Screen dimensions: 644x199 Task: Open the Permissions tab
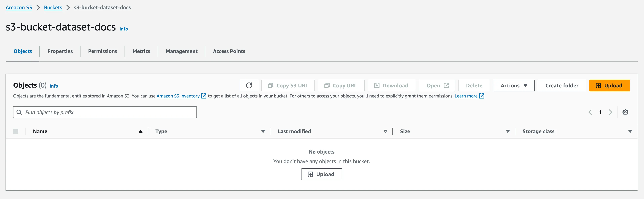103,51
